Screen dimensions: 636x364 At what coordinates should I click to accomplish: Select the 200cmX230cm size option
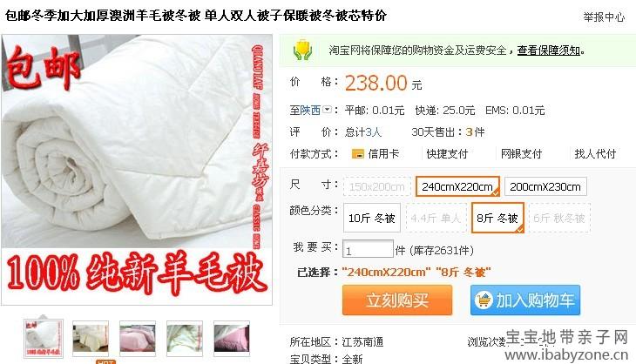click(545, 187)
